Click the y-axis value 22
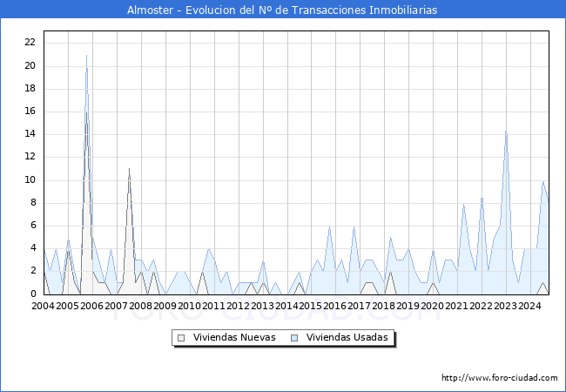This screenshot has width=566, height=392. pyautogui.click(x=30, y=43)
